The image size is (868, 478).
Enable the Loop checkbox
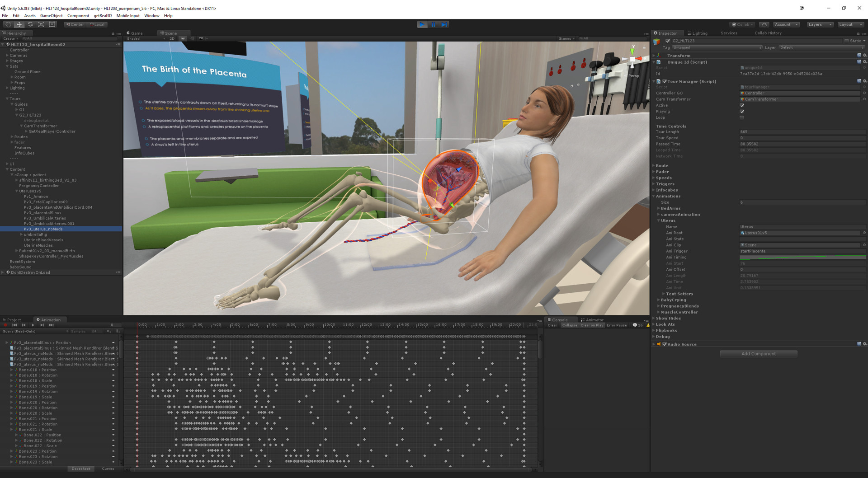(x=742, y=117)
